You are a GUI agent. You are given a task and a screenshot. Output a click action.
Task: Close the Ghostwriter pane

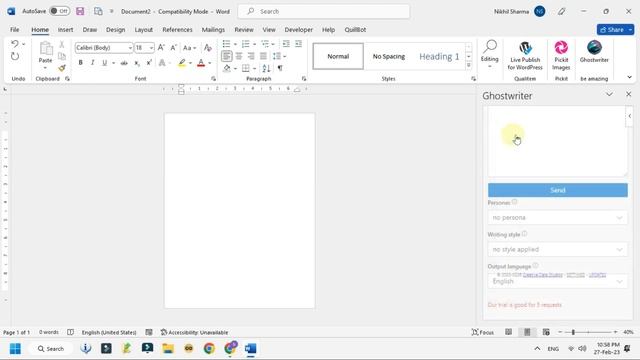pyautogui.click(x=629, y=94)
